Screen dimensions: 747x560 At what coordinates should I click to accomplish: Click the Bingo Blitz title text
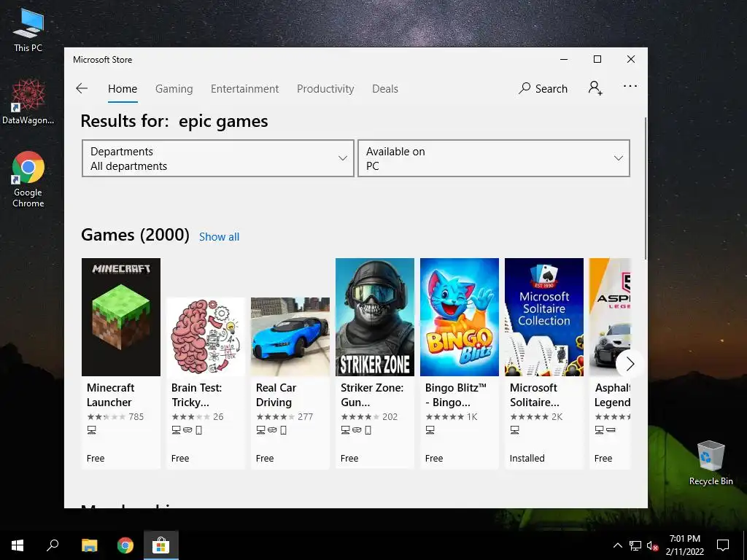[455, 394]
